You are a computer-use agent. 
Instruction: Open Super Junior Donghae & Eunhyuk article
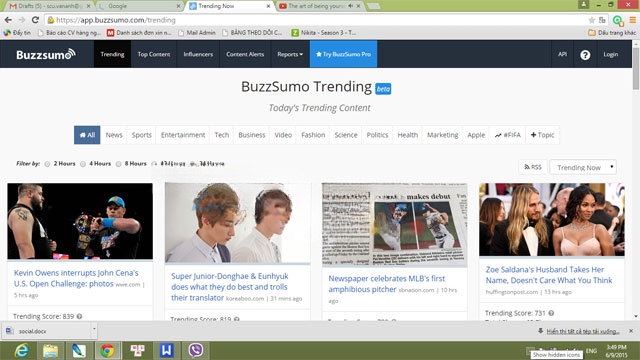click(230, 287)
